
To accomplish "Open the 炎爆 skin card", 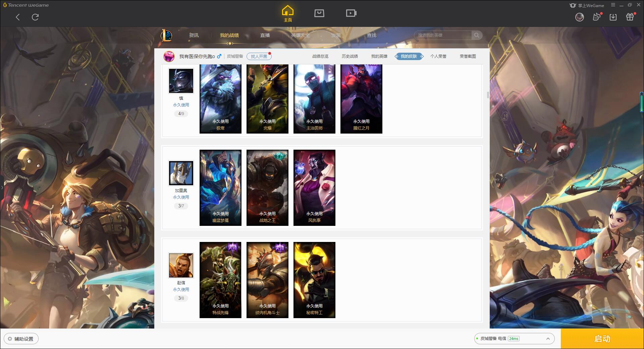I will point(267,99).
